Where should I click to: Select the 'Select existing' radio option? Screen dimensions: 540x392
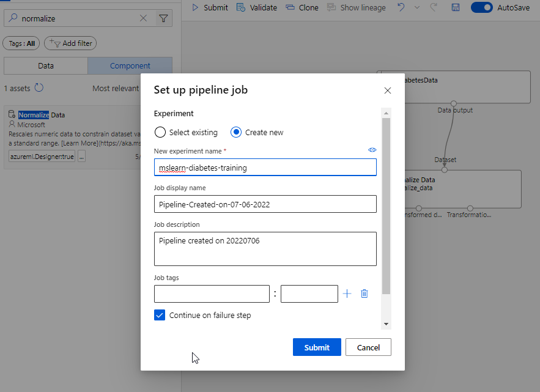click(160, 132)
